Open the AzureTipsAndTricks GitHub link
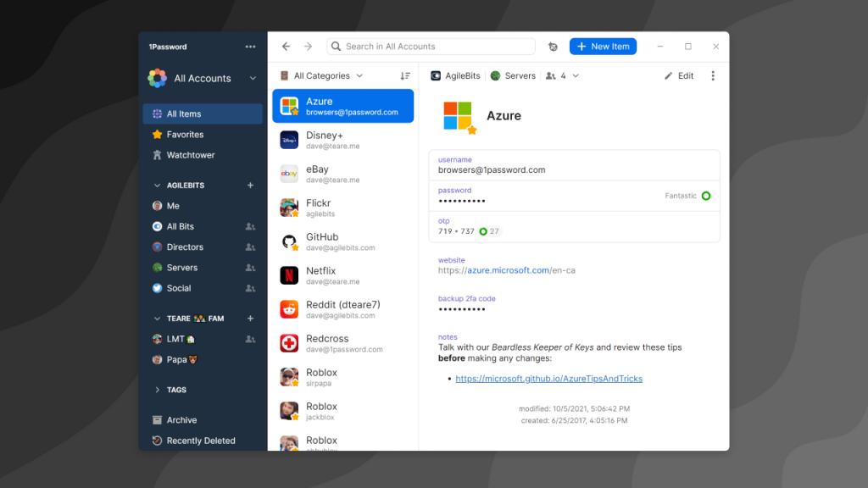Screen dimensions: 868x488 548,379
